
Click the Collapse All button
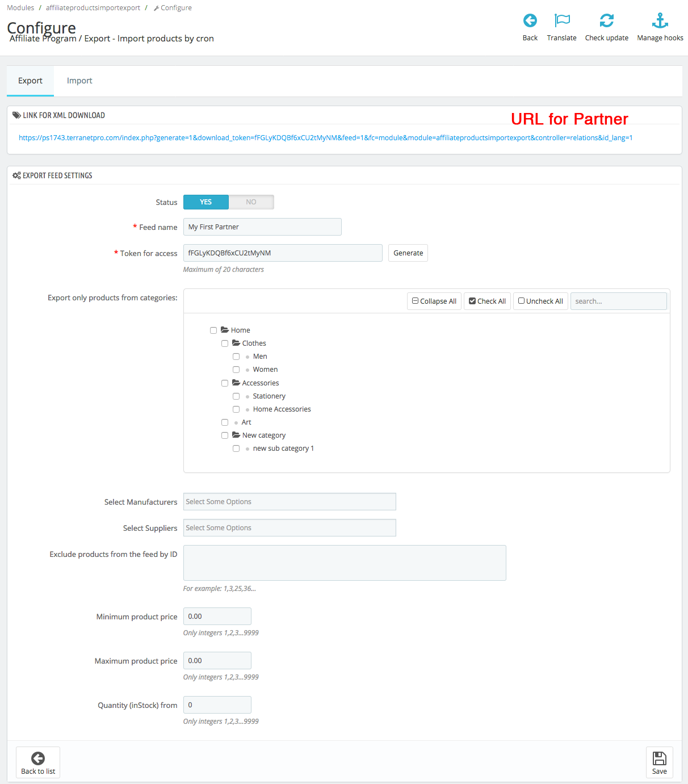pos(434,301)
